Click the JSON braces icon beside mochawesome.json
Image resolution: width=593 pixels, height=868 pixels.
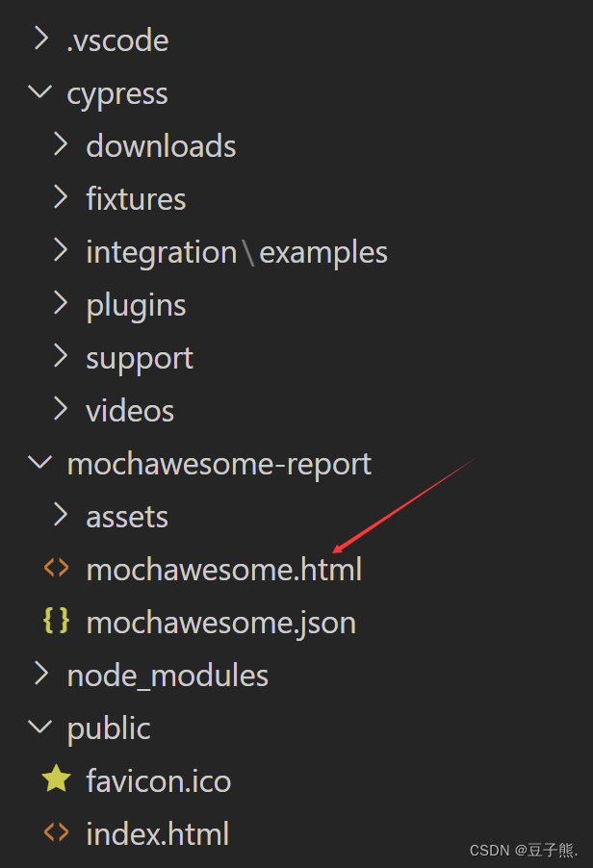[x=57, y=622]
